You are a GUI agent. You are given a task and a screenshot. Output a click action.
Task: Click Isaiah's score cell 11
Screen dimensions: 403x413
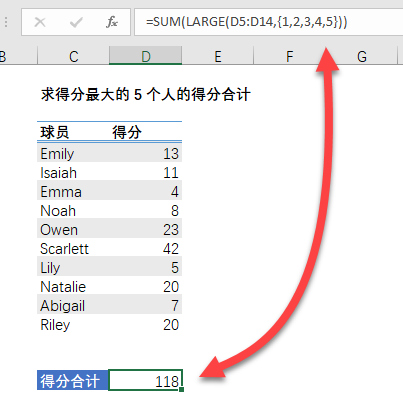click(x=146, y=173)
